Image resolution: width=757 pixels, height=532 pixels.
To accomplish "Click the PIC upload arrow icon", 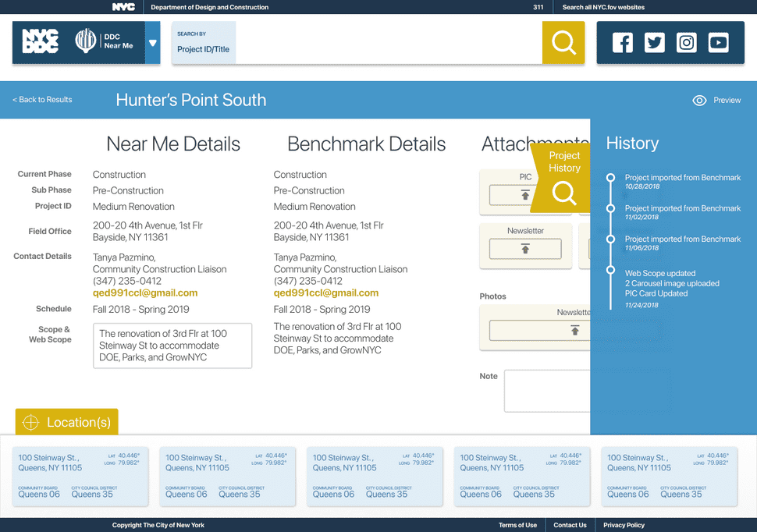I will (524, 194).
